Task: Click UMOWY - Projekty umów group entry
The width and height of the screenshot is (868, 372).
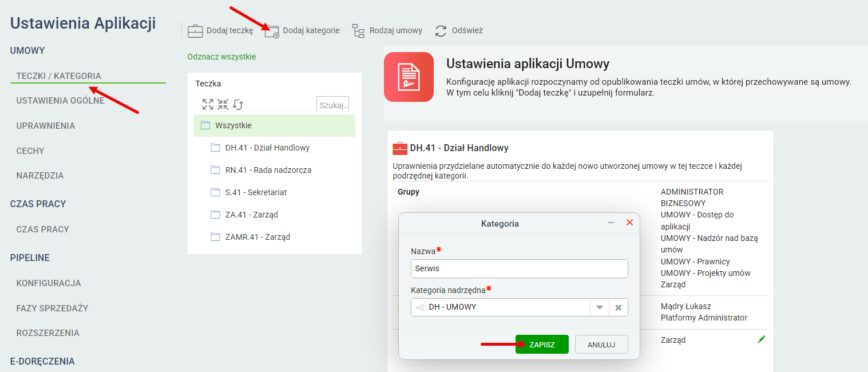Action: [x=706, y=273]
